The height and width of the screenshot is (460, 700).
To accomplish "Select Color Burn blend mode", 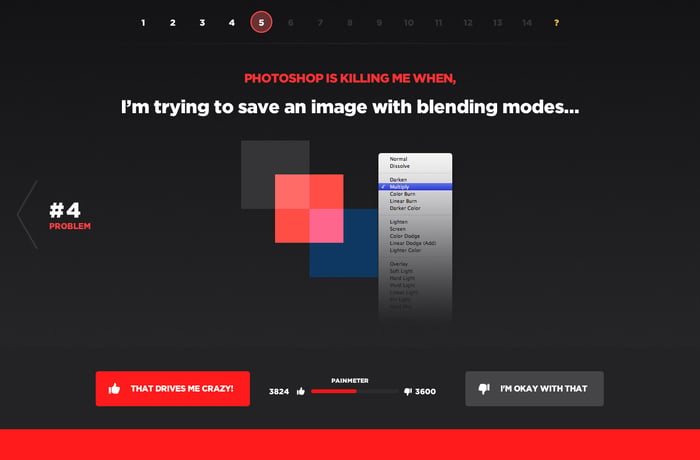I will click(x=402, y=194).
